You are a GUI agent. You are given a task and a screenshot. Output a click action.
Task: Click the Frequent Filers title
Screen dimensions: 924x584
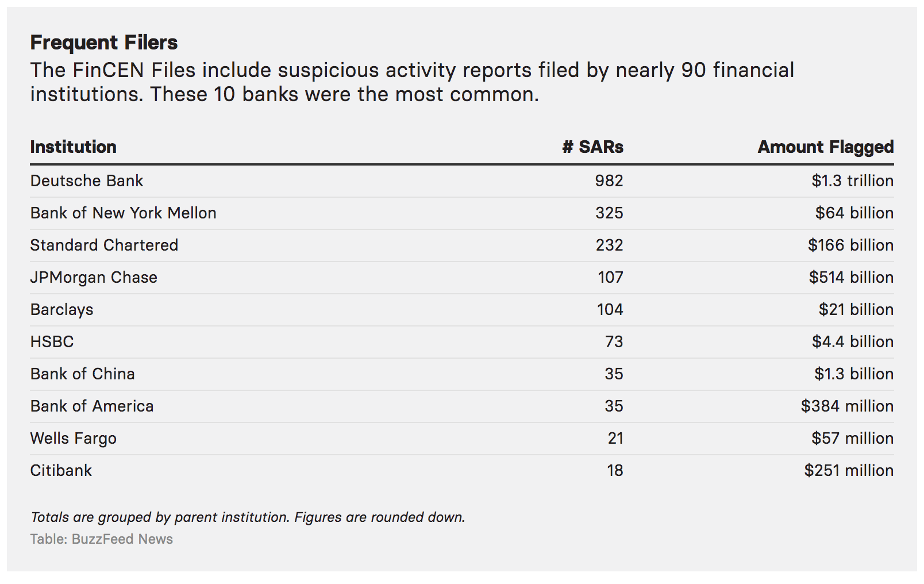pos(104,43)
